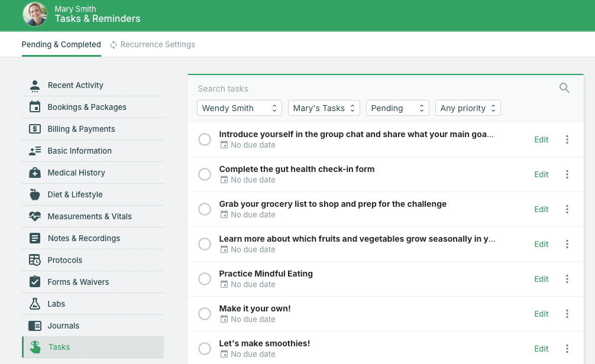This screenshot has width=595, height=364.
Task: Switch to Recurrence Settings tab
Action: 152,44
